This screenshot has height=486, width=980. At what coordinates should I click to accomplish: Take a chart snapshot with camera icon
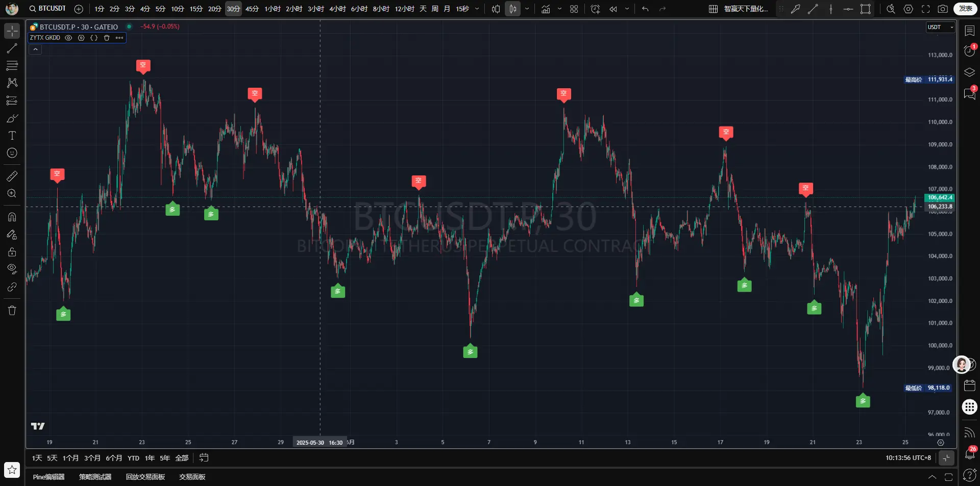(943, 9)
